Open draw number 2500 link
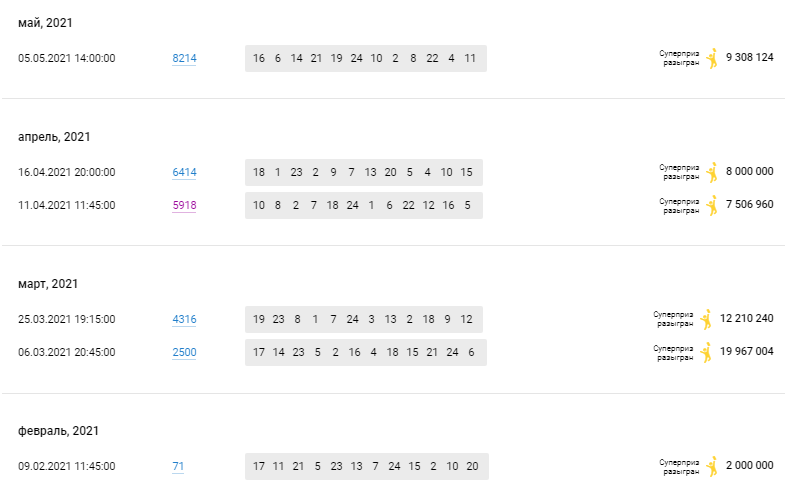This screenshot has width=787, height=495. point(184,352)
